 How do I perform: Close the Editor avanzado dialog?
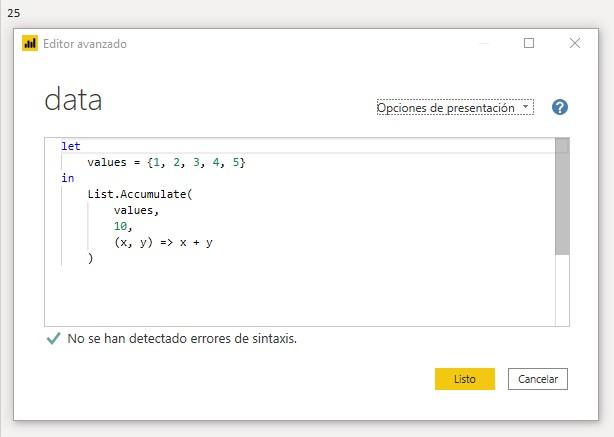click(x=575, y=43)
